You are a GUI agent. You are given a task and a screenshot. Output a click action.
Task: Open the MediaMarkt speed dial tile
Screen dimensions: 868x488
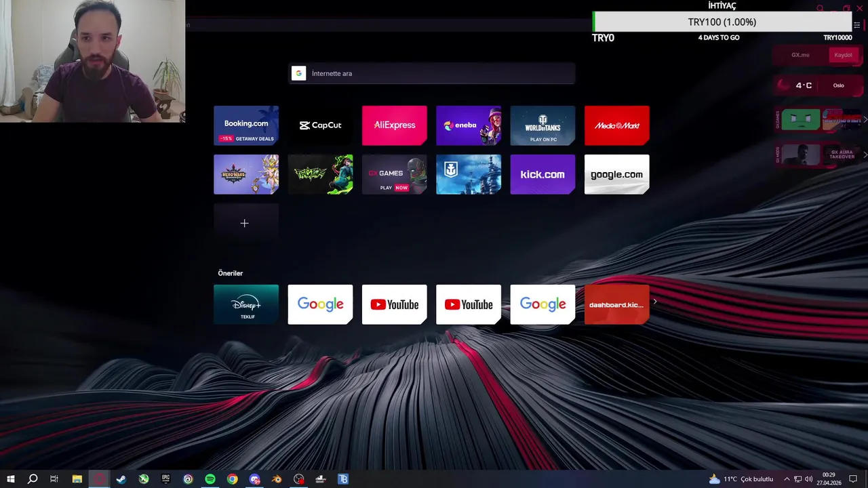pyautogui.click(x=617, y=125)
